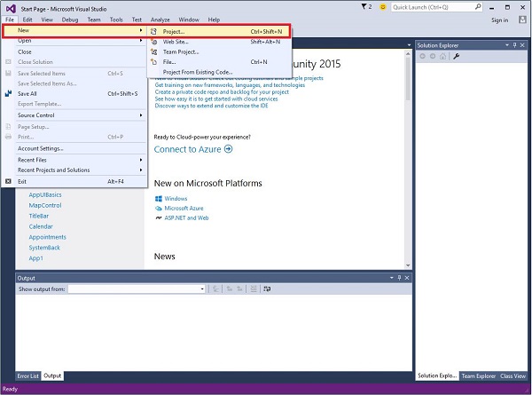Click the Sign in link
532x395 pixels.
tap(500, 20)
